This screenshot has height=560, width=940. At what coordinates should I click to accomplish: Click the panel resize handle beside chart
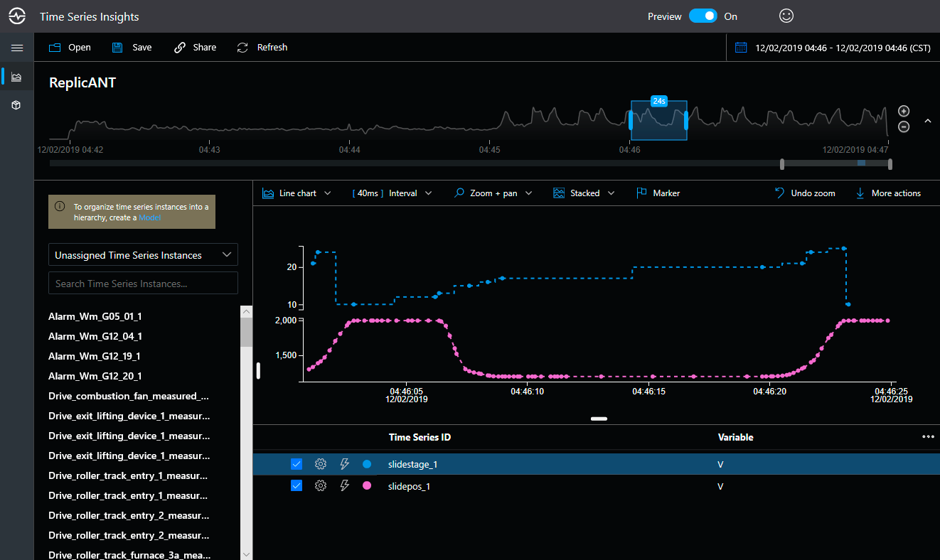tap(258, 370)
